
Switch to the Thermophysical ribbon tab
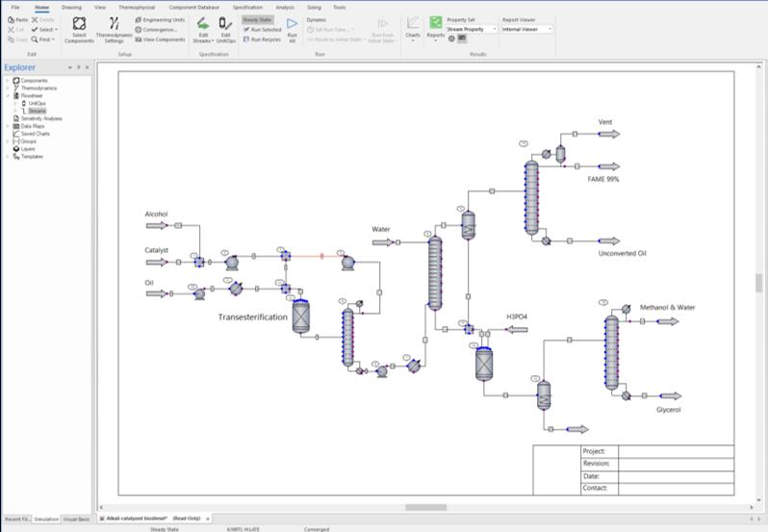point(137,8)
